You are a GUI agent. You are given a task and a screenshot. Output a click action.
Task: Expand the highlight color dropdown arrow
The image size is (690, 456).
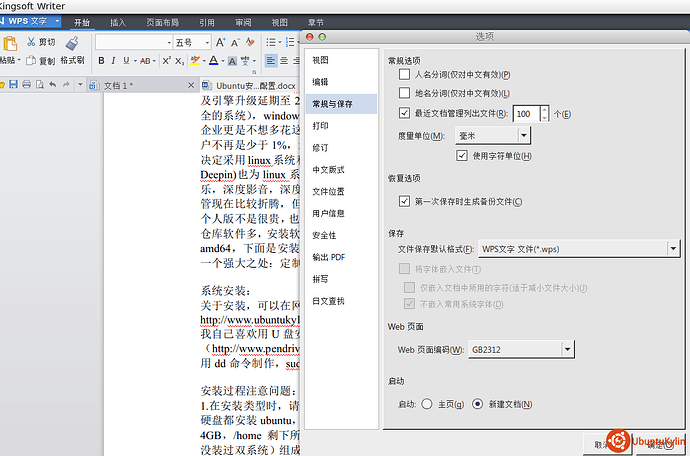pyautogui.click(x=204, y=61)
